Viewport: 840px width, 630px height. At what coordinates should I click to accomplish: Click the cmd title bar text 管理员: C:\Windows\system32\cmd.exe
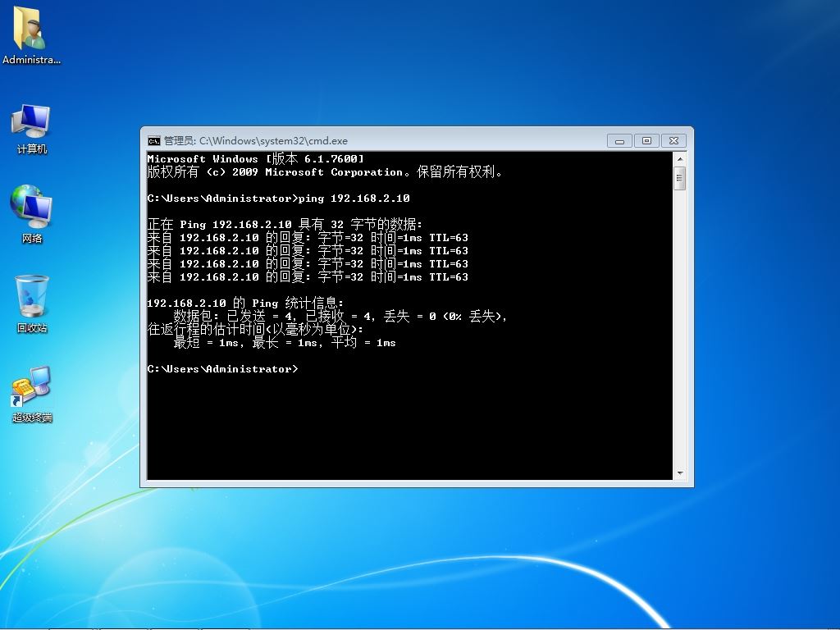[256, 141]
